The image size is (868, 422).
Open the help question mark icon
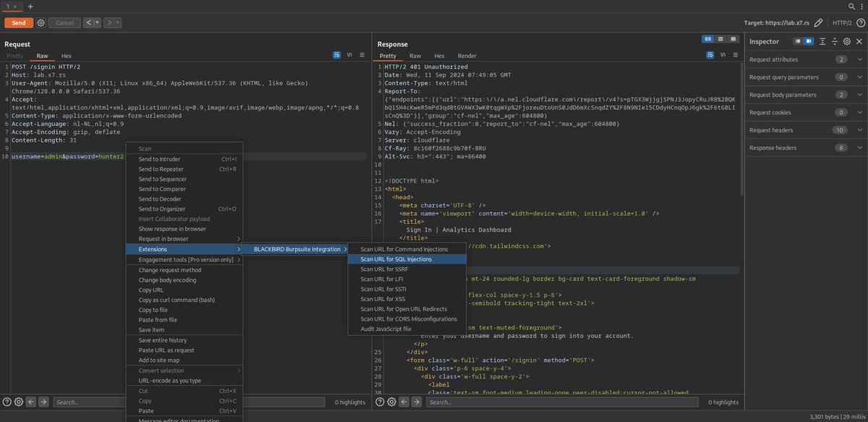[861, 22]
